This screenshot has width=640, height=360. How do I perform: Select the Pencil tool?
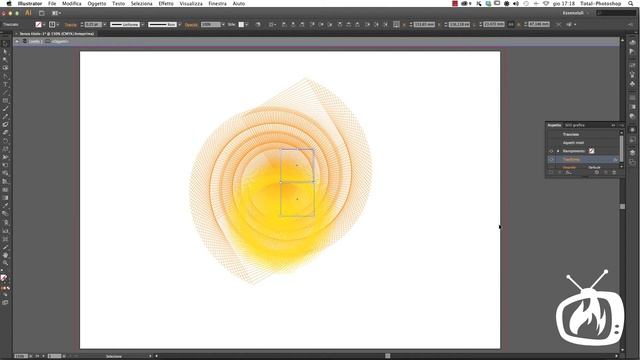(x=5, y=117)
